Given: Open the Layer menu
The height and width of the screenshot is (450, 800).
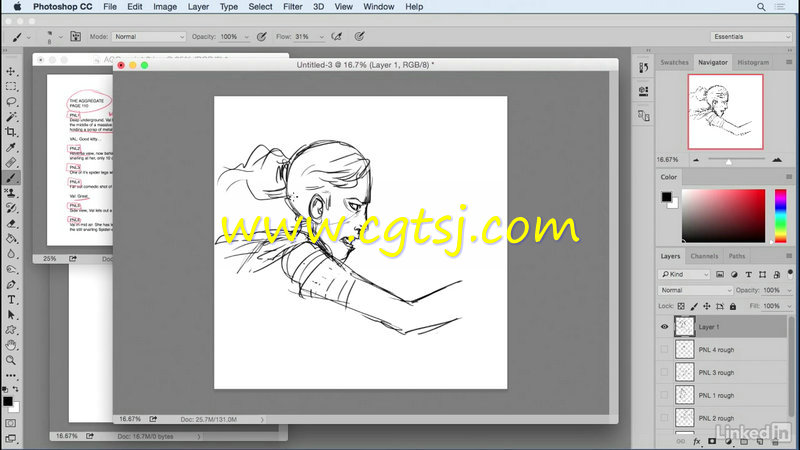Looking at the screenshot, I should point(198,7).
